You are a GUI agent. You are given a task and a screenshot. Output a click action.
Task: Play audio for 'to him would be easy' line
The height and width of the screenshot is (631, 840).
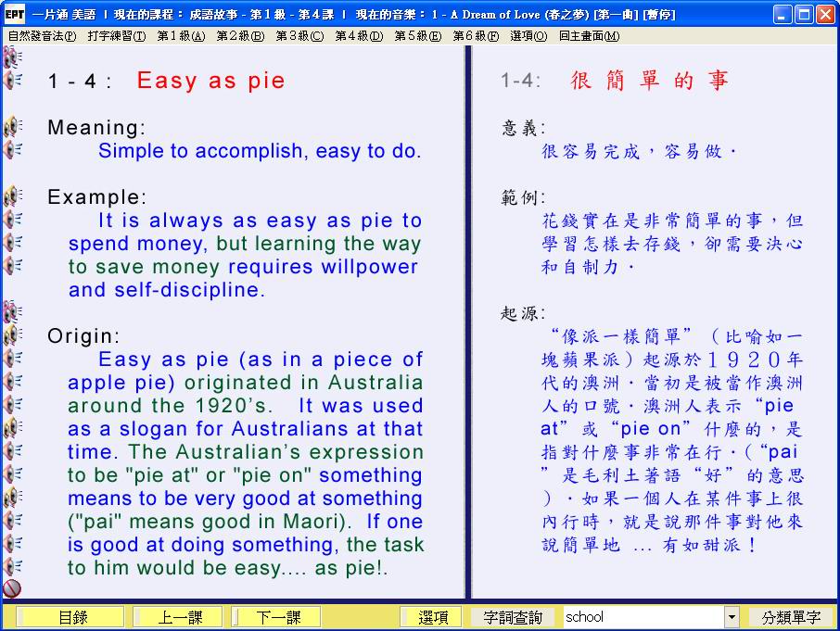point(12,566)
